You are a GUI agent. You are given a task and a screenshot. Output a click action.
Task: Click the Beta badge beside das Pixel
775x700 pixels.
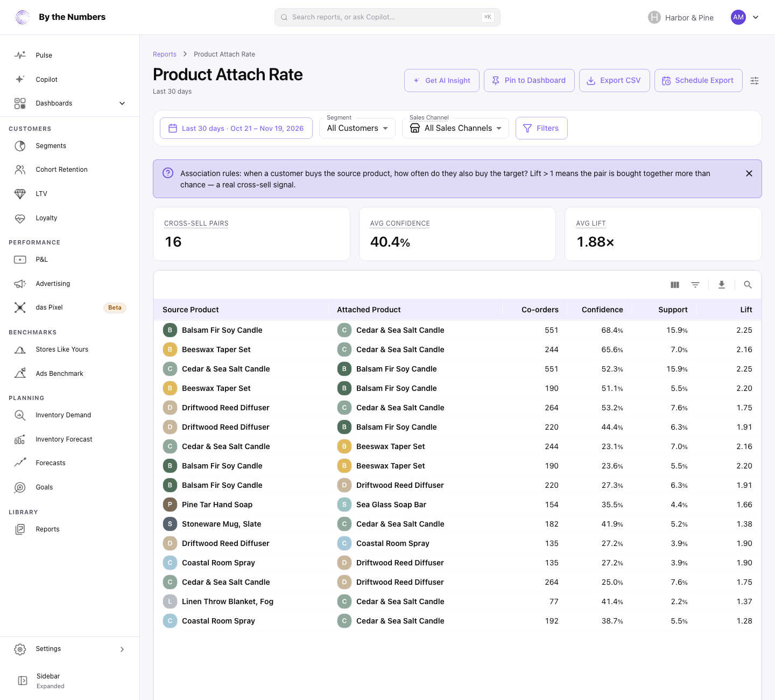tap(115, 308)
